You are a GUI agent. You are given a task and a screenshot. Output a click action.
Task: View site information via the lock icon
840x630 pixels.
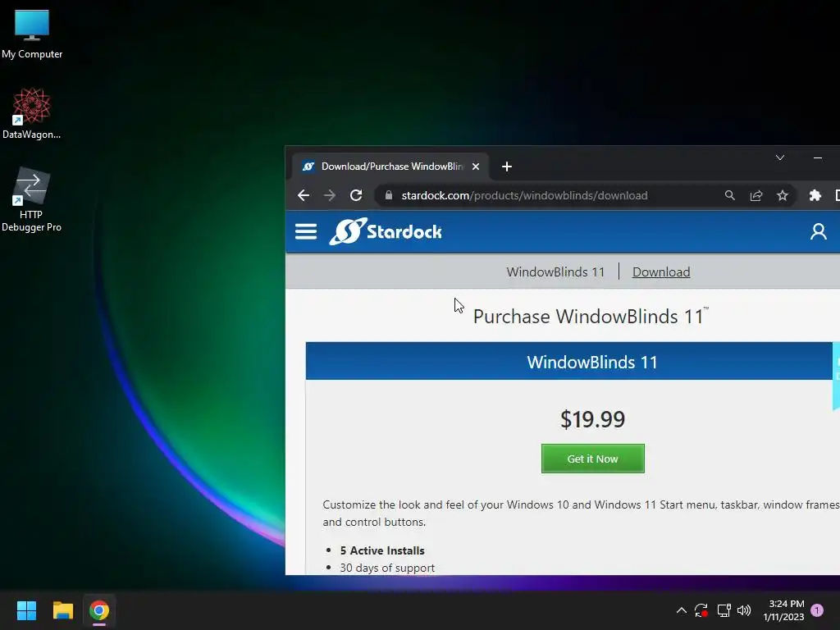389,195
